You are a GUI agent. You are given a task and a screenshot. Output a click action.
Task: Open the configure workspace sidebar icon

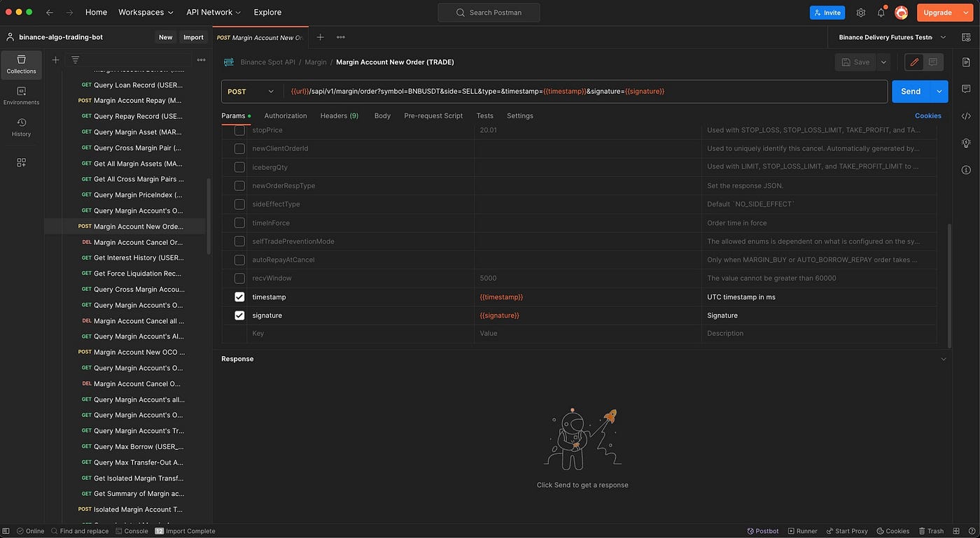pos(22,162)
